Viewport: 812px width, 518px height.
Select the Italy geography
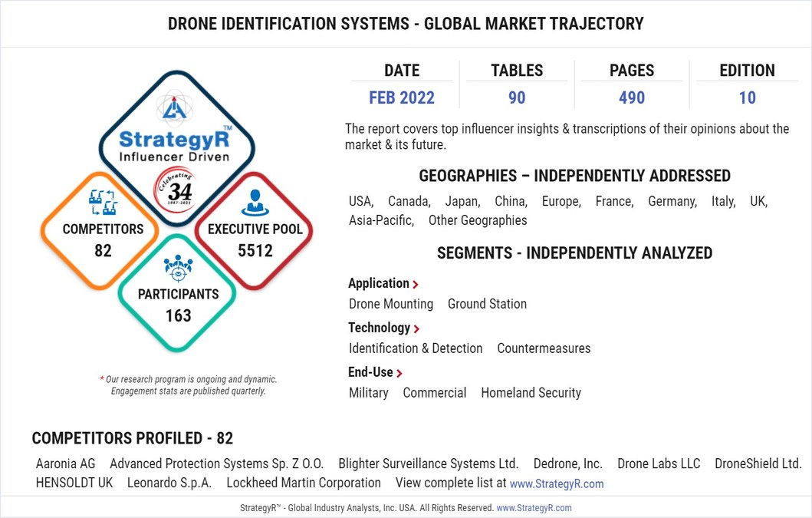(x=724, y=201)
